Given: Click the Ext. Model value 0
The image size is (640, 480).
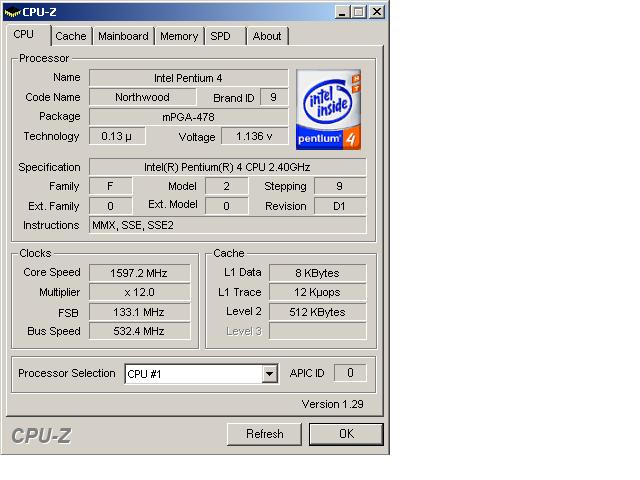Looking at the screenshot, I should click(x=227, y=206).
